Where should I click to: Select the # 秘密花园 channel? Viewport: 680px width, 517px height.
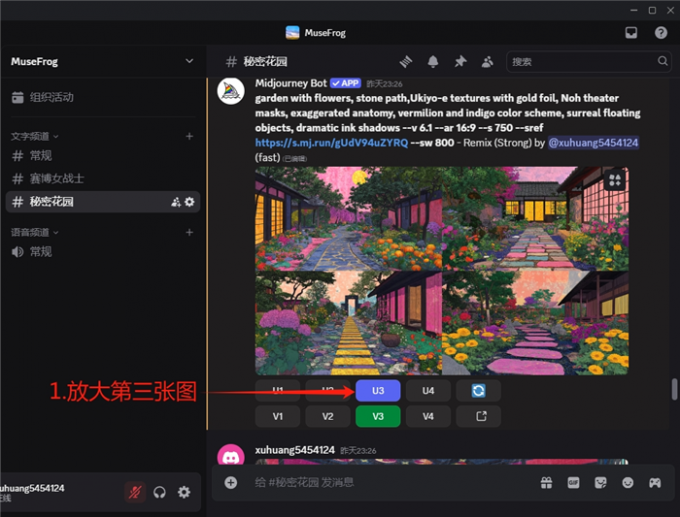coord(103,202)
